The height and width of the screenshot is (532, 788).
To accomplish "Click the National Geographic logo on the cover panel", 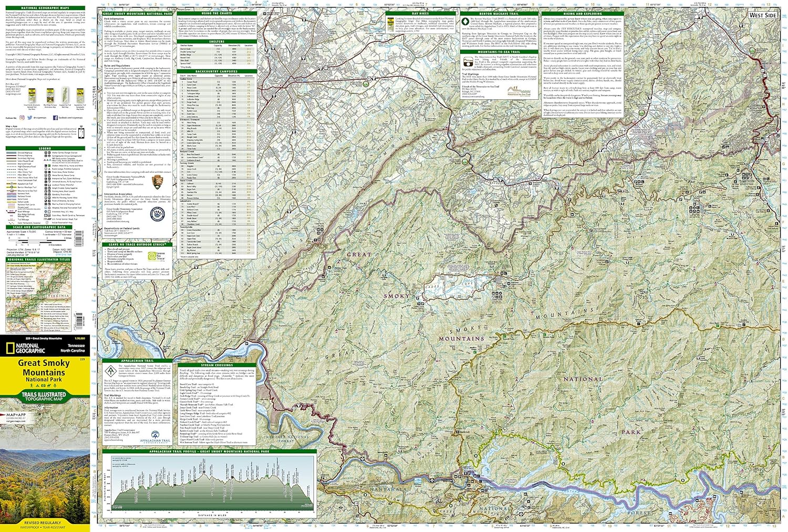I will 25,348.
